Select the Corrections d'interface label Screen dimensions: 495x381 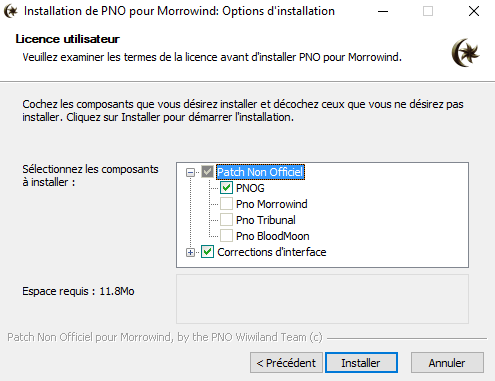(272, 252)
